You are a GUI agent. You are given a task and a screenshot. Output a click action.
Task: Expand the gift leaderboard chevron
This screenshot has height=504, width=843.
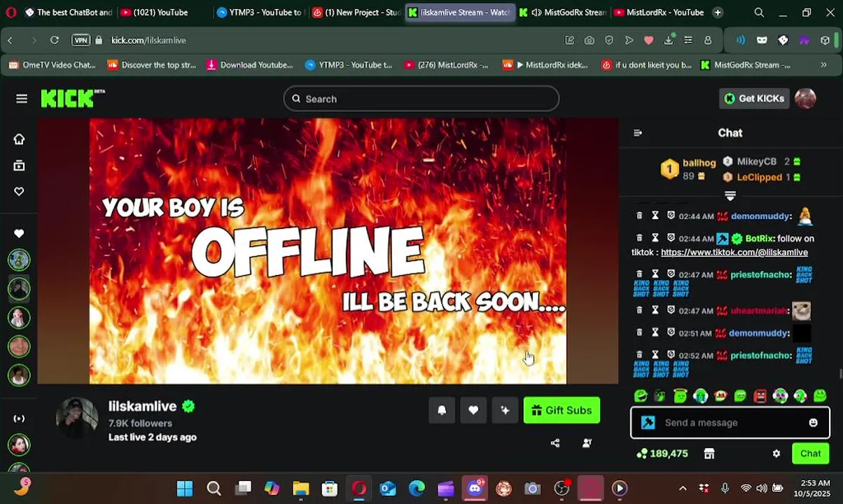[730, 196]
